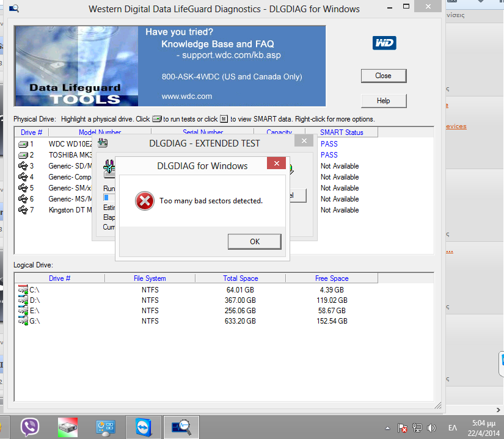This screenshot has height=439, width=504.
Task: Click the network tray icon
Action: (x=417, y=428)
